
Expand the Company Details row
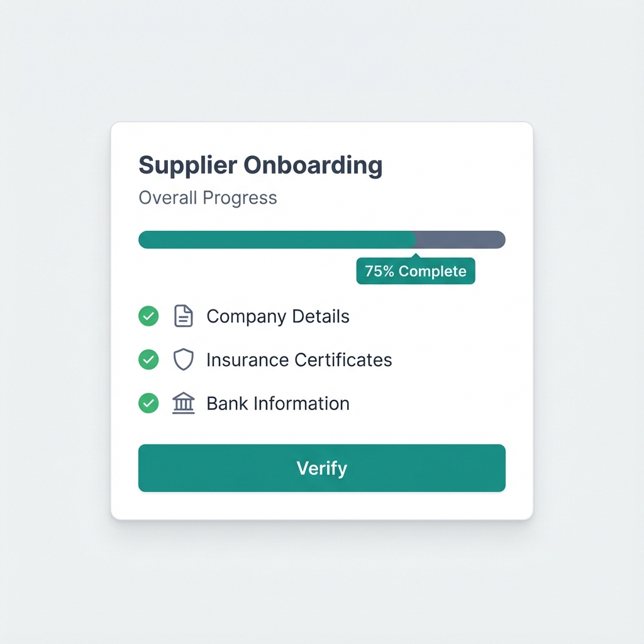point(277,316)
